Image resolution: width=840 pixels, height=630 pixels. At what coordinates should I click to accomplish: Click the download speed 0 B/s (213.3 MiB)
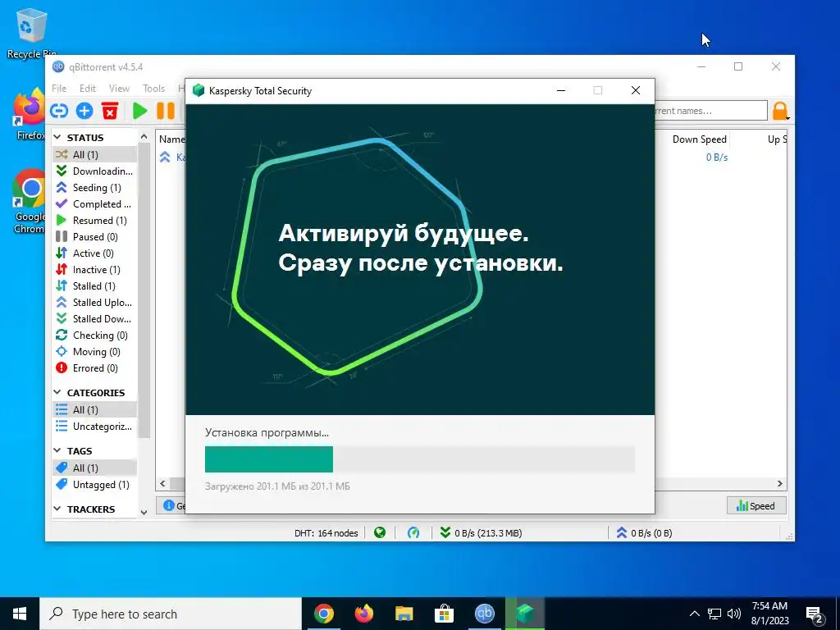coord(481,533)
